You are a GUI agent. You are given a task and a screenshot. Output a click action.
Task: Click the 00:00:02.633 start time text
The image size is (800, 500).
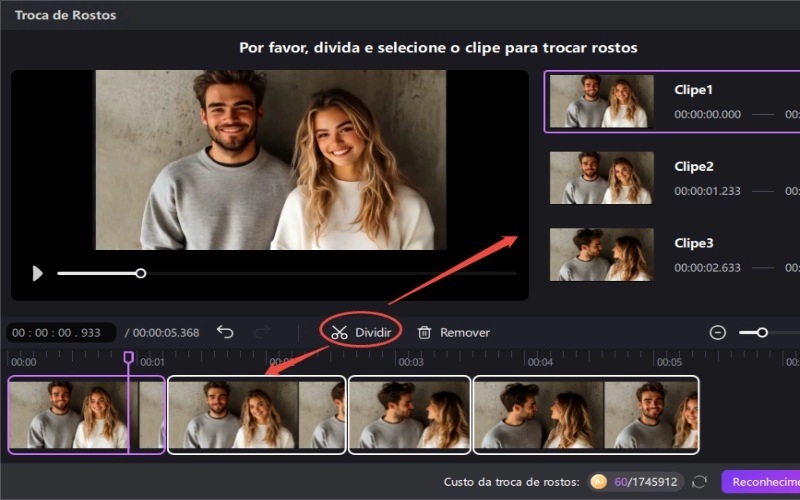point(707,267)
